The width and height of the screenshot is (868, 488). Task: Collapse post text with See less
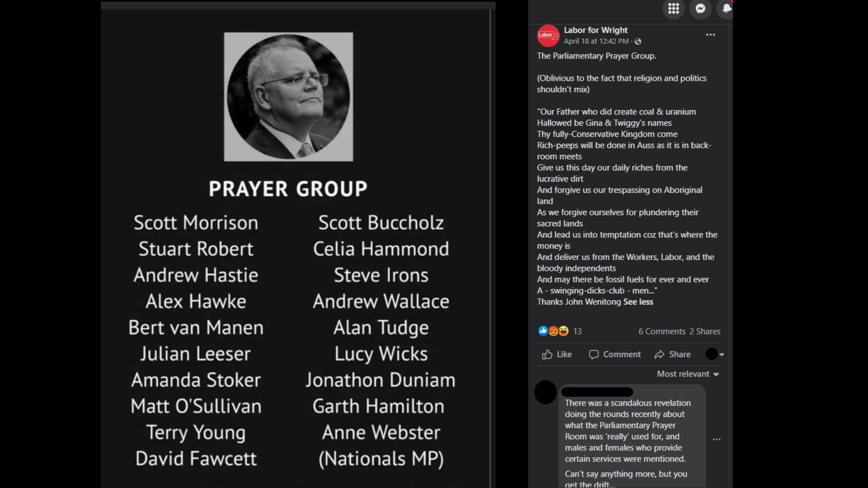pyautogui.click(x=638, y=302)
